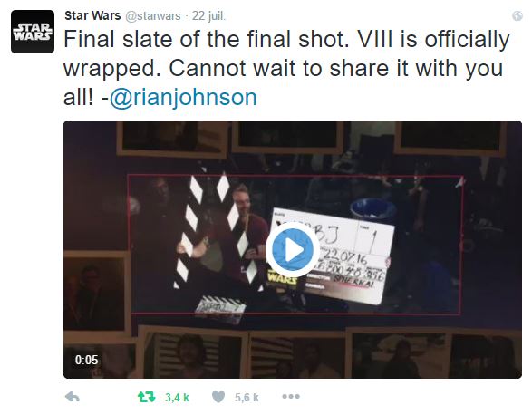The width and height of the screenshot is (532, 415).
Task: Play the video with the blue play button
Action: tap(293, 250)
